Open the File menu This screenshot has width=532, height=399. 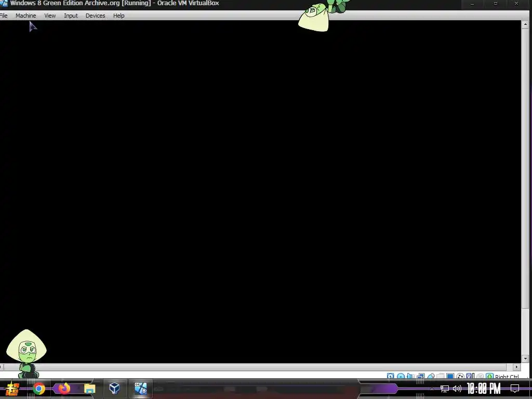click(4, 16)
